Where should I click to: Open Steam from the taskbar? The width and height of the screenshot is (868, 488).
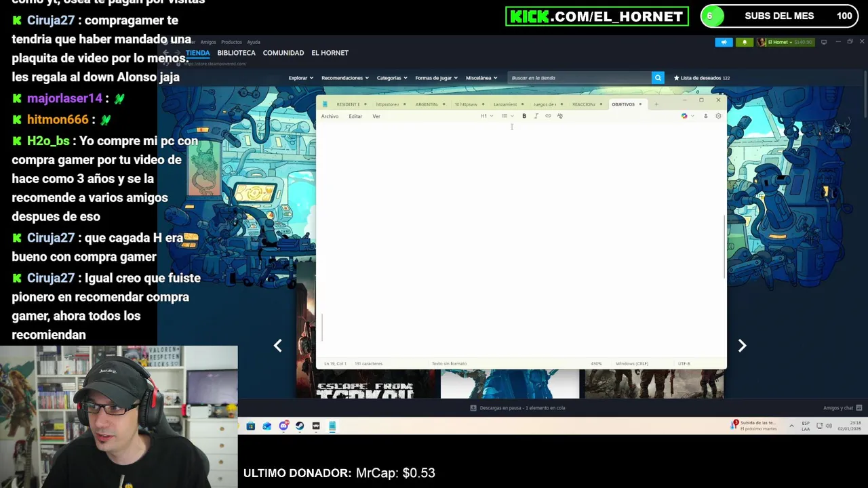(x=300, y=426)
